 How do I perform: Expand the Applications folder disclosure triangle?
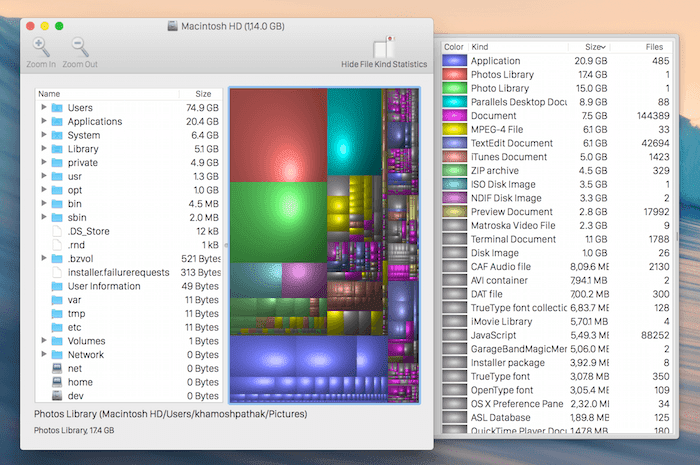tap(44, 121)
